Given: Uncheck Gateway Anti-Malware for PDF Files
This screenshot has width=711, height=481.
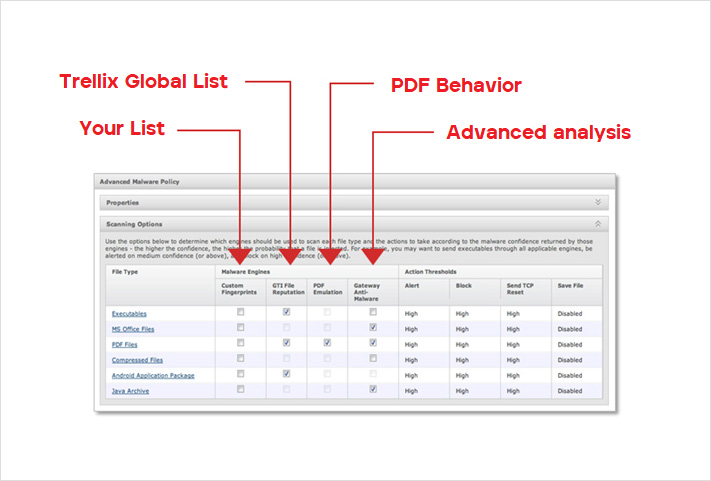Looking at the screenshot, I should 373,343.
